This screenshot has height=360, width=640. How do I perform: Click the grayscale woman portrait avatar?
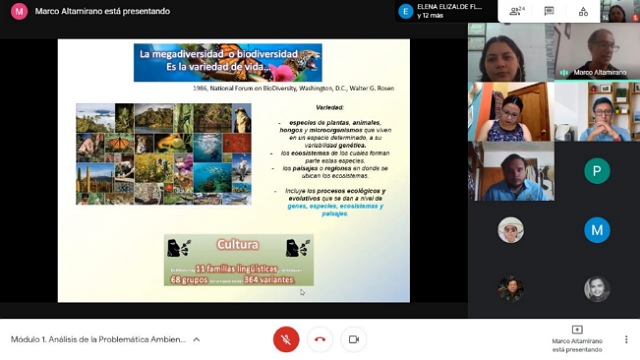(x=597, y=289)
